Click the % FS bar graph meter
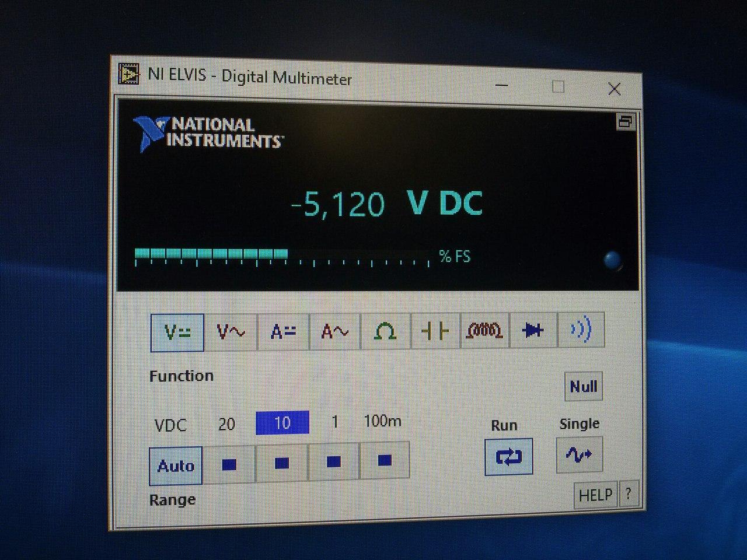Screen dimensions: 747x560 tap(282, 258)
